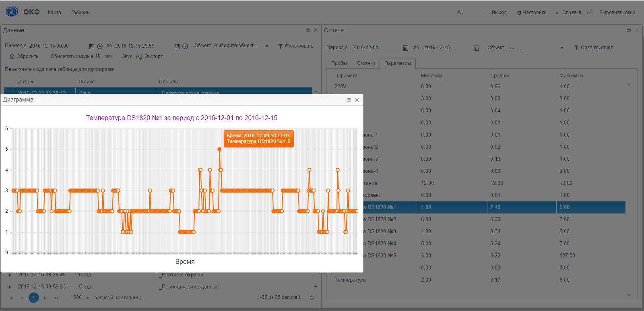644x311 pixels.
Task: Expand row 2016-12-15 08:59:53
Action: [x=10, y=287]
